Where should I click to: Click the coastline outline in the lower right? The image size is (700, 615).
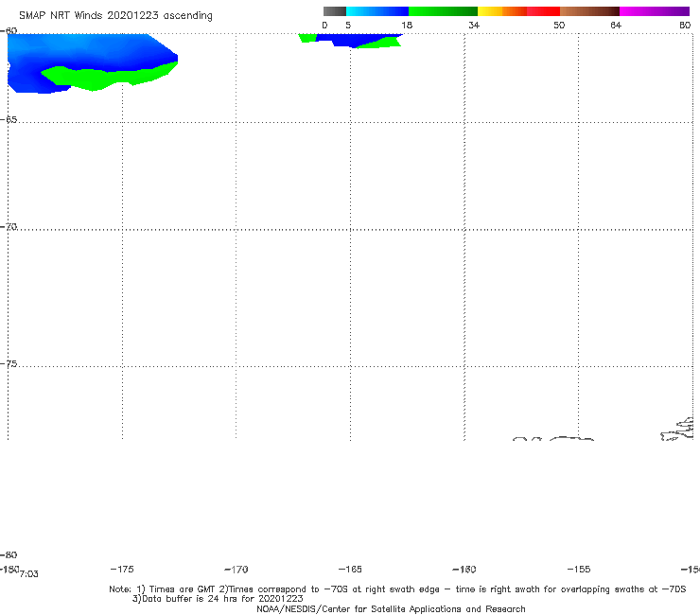(677, 429)
